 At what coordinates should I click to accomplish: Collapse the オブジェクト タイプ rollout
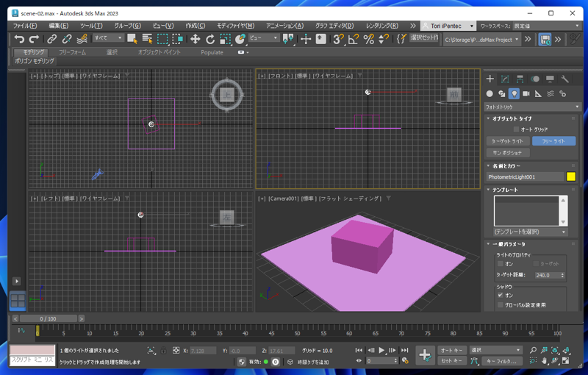512,118
